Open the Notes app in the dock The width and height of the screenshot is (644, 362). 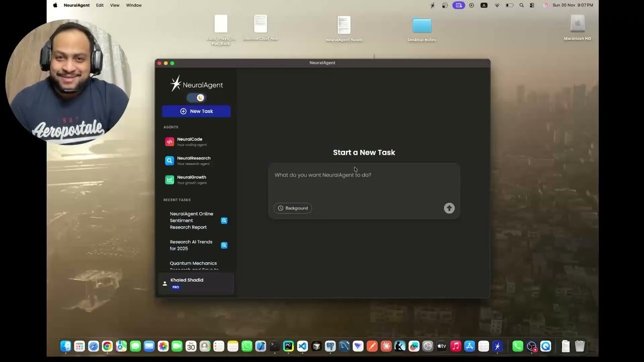tap(232, 346)
